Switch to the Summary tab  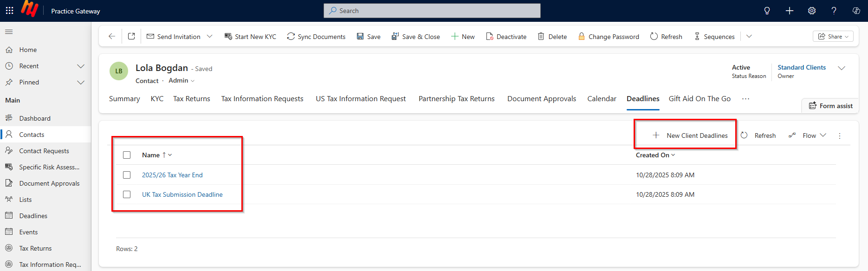tap(124, 99)
